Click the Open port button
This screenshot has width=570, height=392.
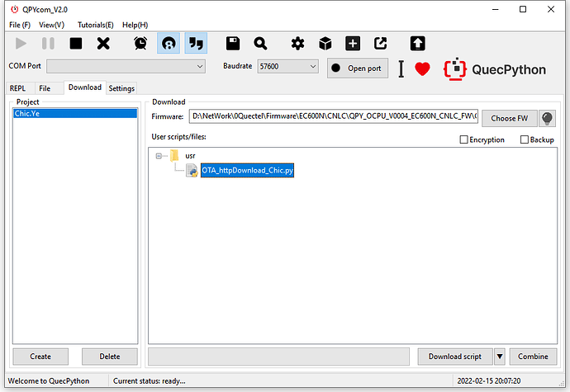tap(358, 68)
